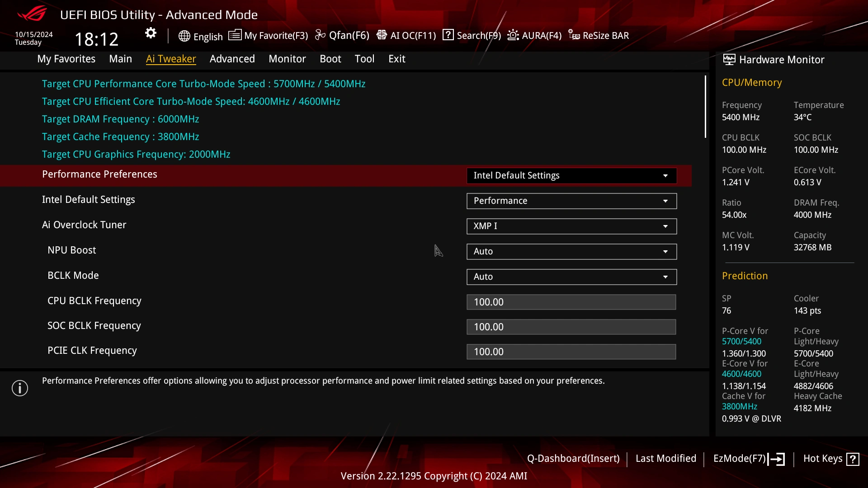Enable or disable AI Tweaker tab
868x488 pixels.
pos(171,58)
